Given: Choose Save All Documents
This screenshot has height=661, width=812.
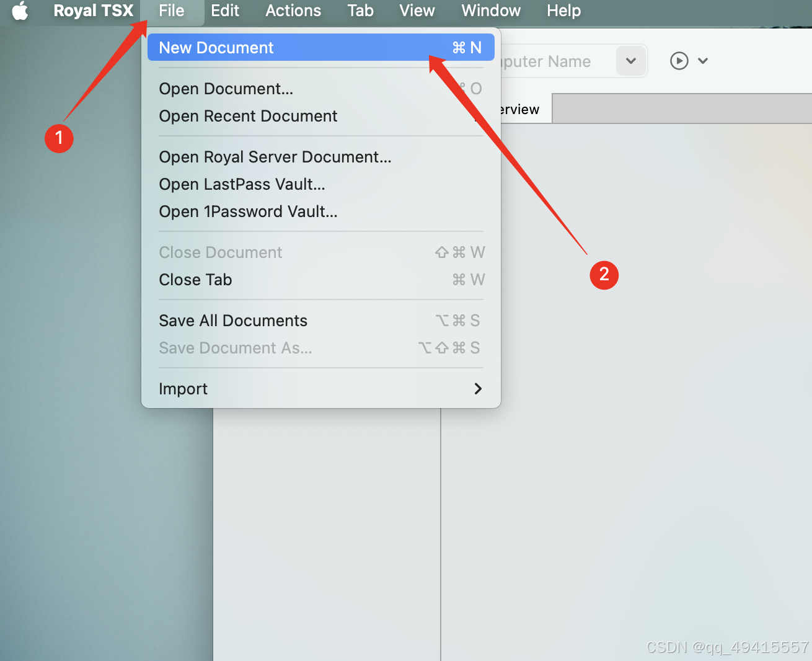Looking at the screenshot, I should [321, 321].
